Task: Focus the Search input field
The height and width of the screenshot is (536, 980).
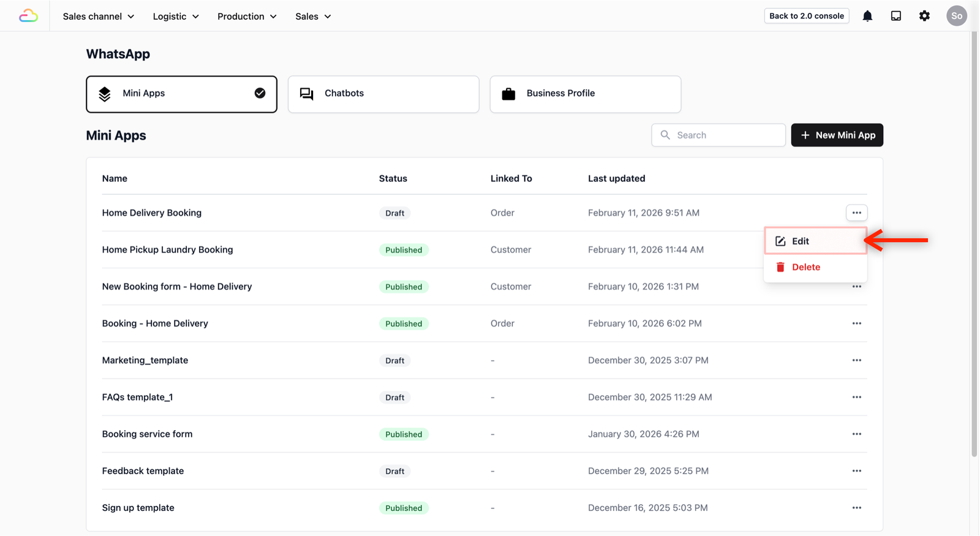Action: coord(718,135)
